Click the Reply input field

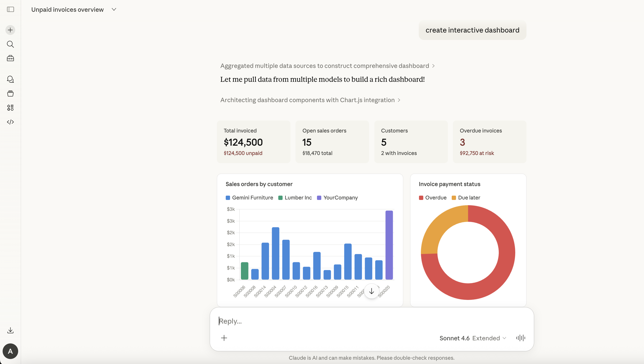point(275,321)
